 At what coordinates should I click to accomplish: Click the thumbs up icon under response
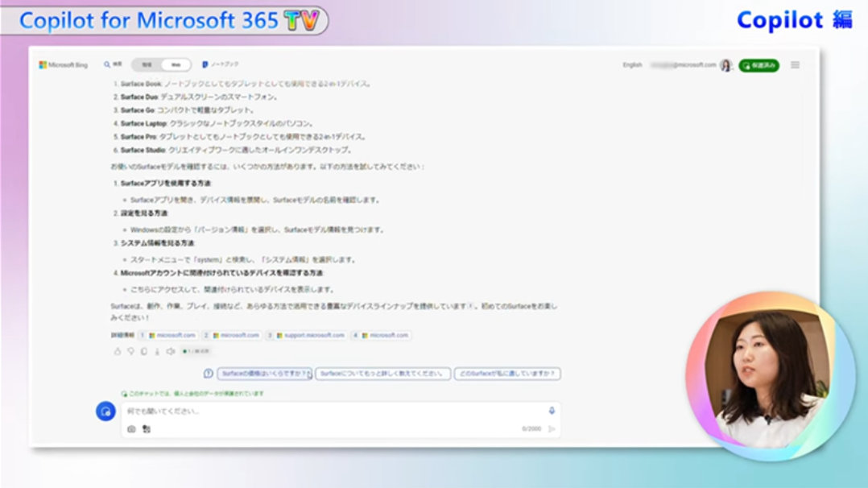coord(118,351)
